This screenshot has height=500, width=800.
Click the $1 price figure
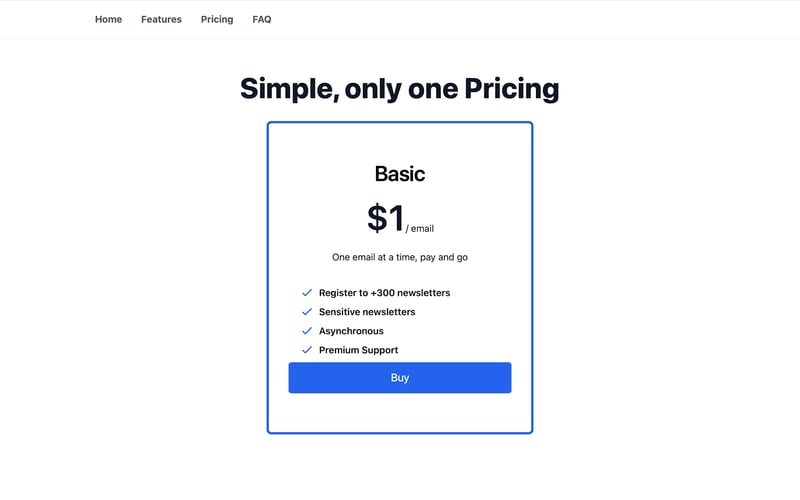(385, 218)
